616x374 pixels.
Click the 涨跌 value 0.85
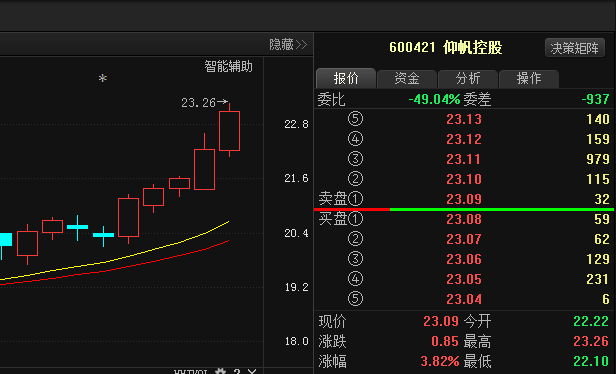(445, 341)
